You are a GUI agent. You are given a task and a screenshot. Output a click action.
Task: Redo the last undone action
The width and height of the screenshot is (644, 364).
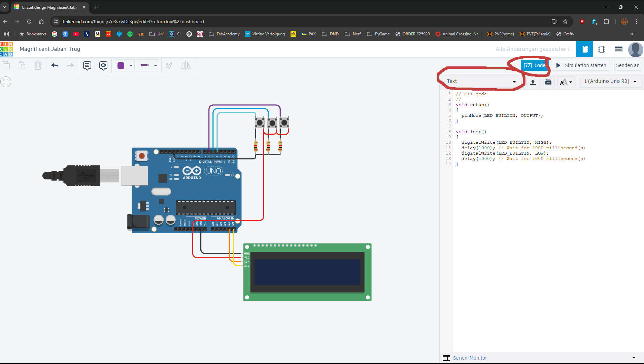70,65
